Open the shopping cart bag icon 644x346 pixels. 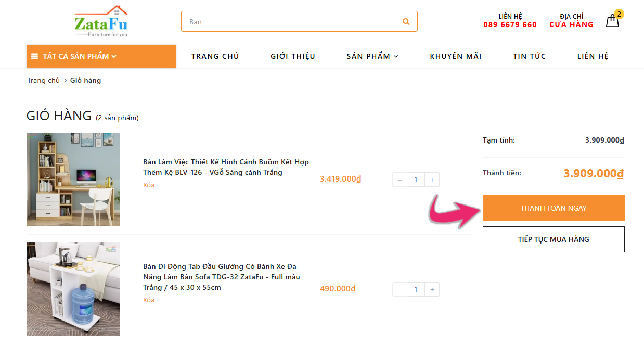click(613, 21)
